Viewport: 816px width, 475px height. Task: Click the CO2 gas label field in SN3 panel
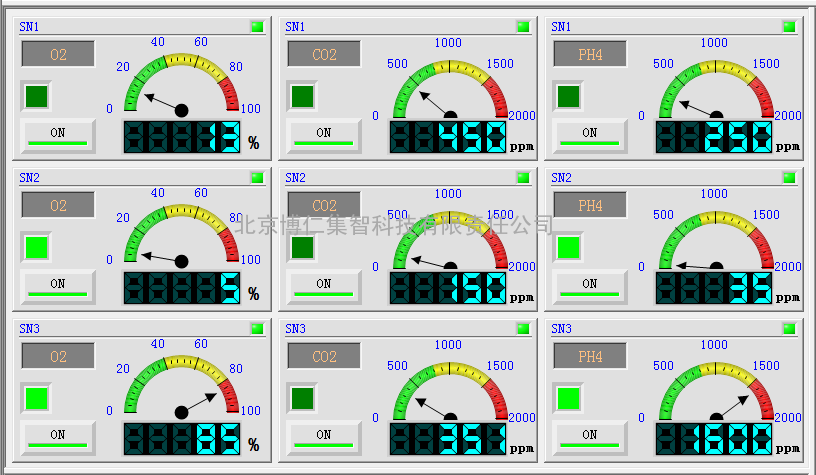click(324, 356)
